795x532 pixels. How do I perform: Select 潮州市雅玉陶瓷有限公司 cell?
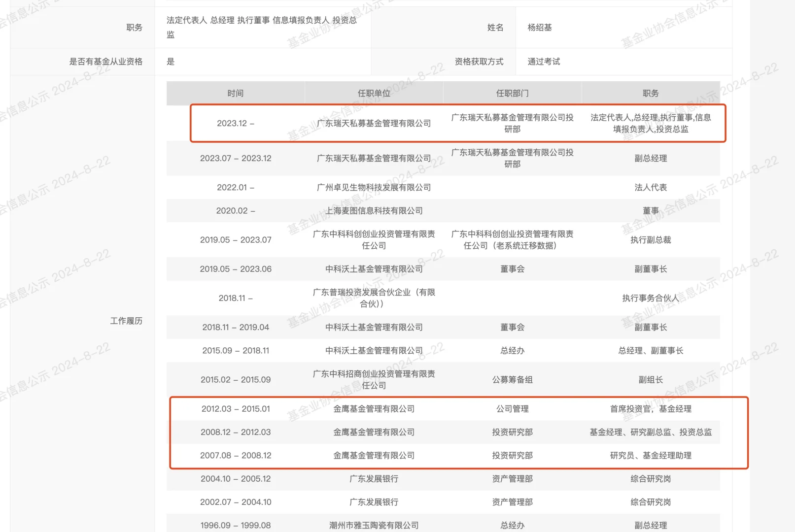coord(374,525)
